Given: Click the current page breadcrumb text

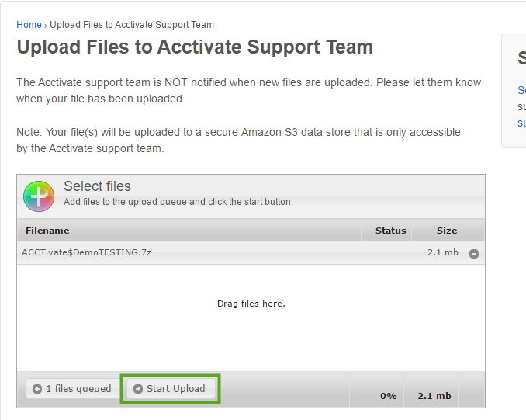Looking at the screenshot, I should point(132,25).
